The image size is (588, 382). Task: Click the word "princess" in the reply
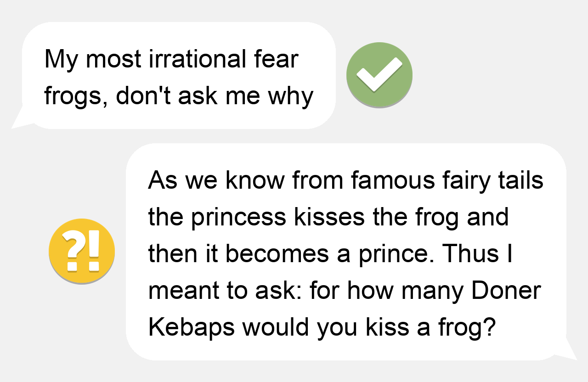(x=238, y=217)
